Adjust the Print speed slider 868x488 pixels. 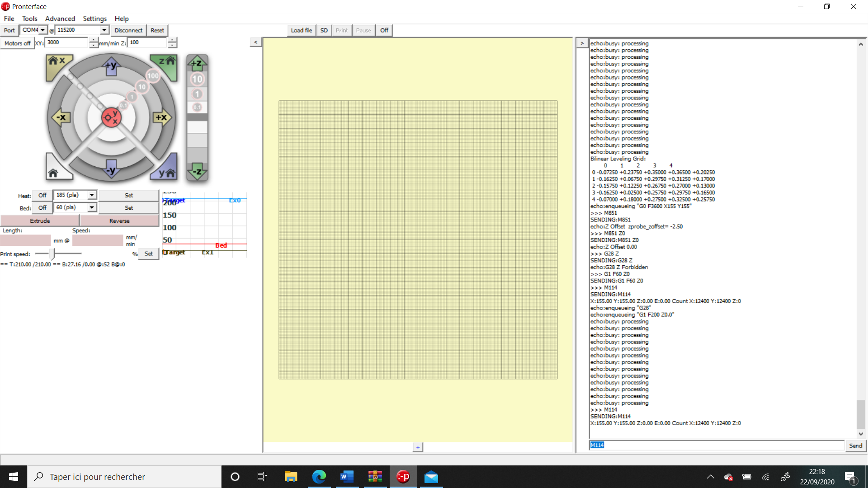(52, 253)
